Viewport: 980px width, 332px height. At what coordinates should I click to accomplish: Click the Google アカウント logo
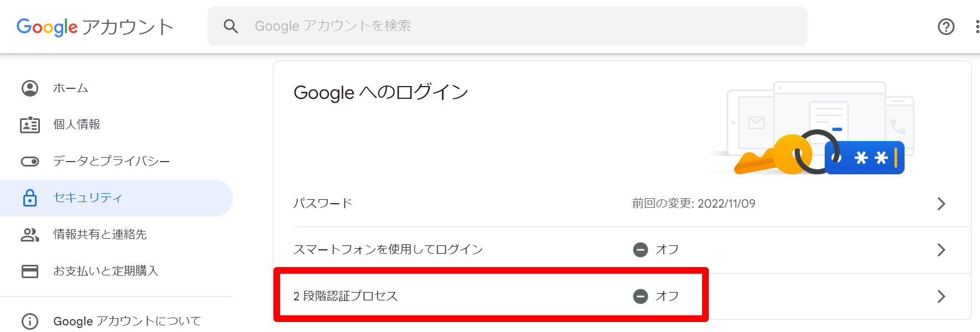coord(95,27)
